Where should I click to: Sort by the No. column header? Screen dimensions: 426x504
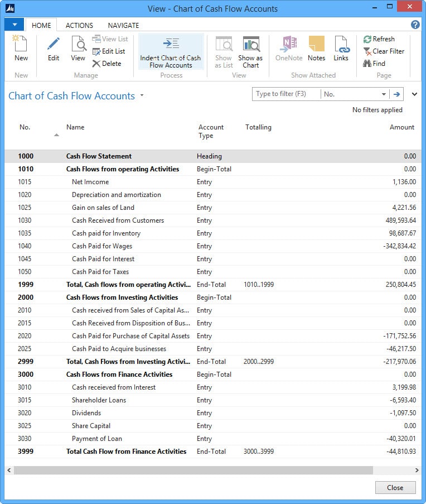point(25,127)
